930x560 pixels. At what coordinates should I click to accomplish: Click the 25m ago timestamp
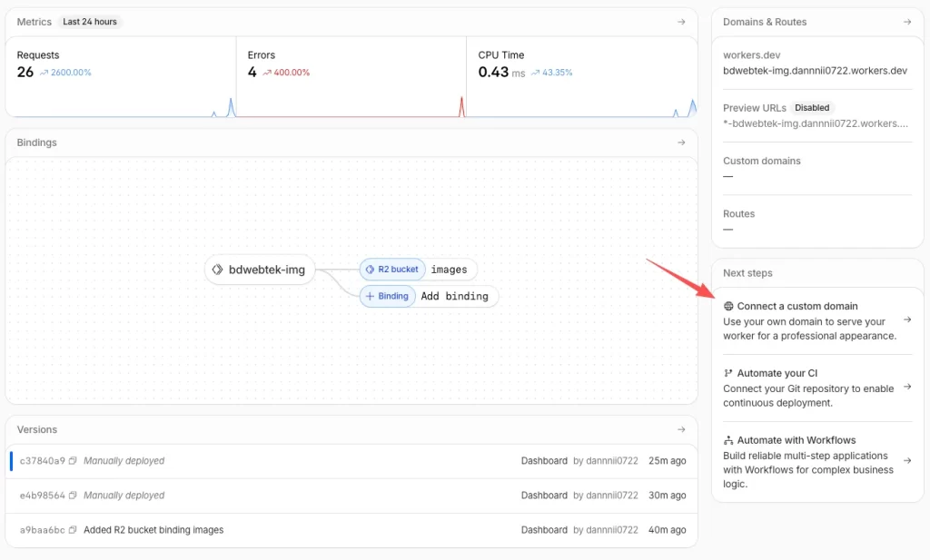click(668, 460)
